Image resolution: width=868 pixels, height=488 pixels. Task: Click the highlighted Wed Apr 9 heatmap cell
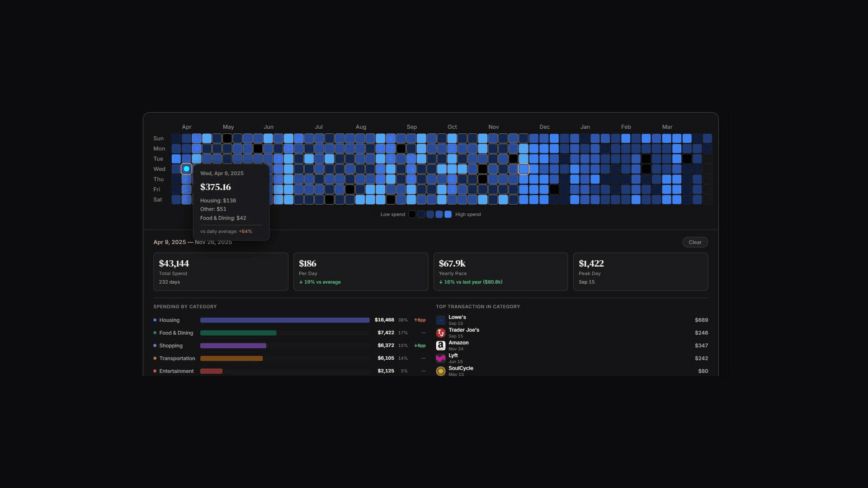pyautogui.click(x=186, y=169)
